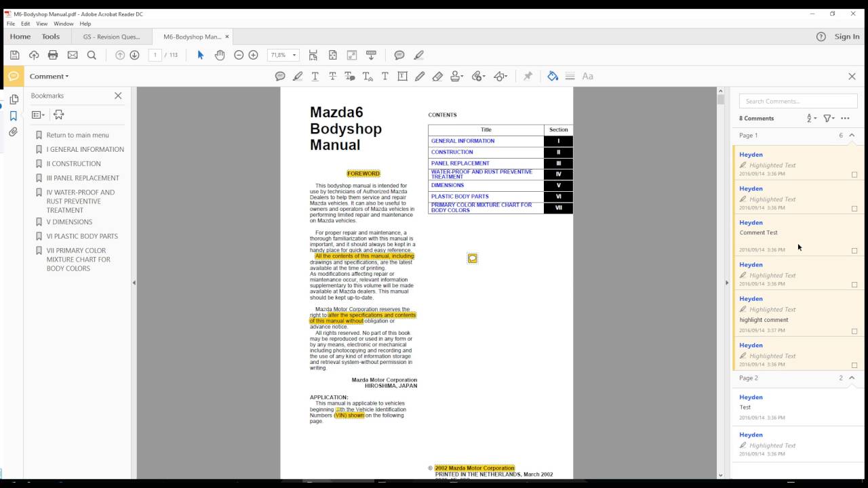Open the Comment toolbar dropdown
868x488 pixels.
point(49,76)
